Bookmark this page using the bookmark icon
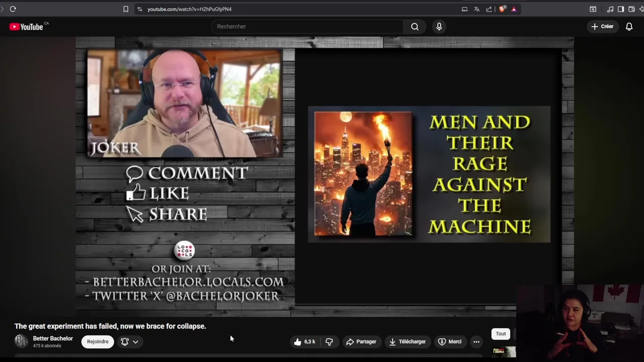Viewport: 644px width, 362px height. click(x=126, y=9)
